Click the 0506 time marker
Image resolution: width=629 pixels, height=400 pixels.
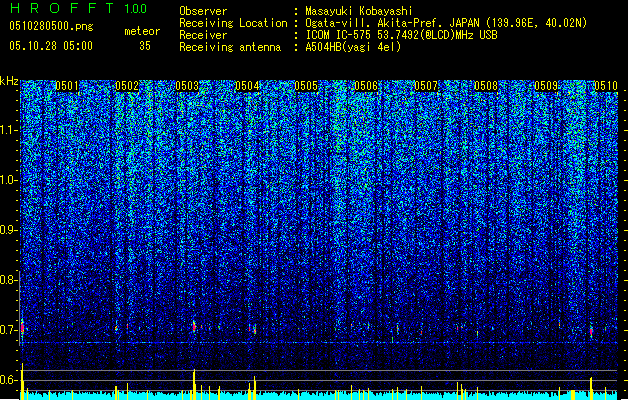point(366,86)
